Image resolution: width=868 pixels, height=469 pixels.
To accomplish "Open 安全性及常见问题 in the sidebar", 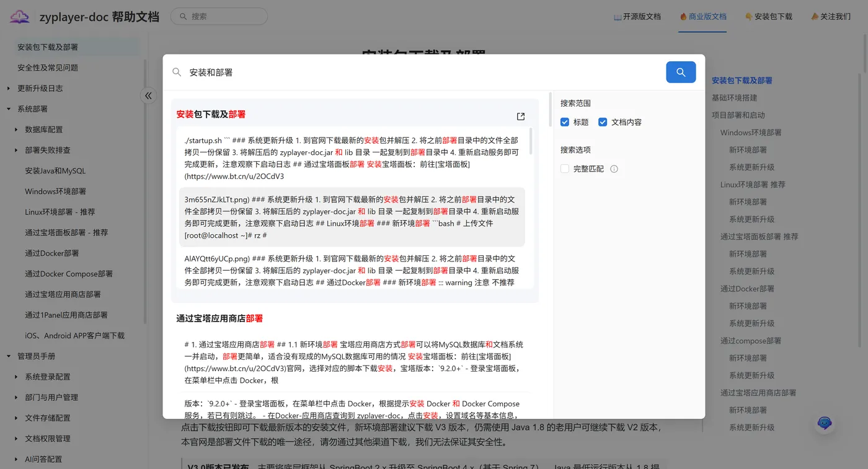I will pyautogui.click(x=48, y=68).
